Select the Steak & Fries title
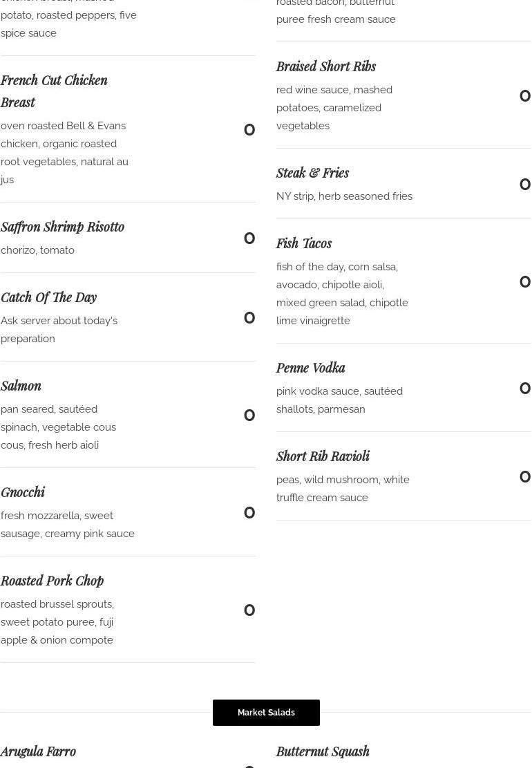Viewport: 532px width, 768px height. pyautogui.click(x=312, y=173)
